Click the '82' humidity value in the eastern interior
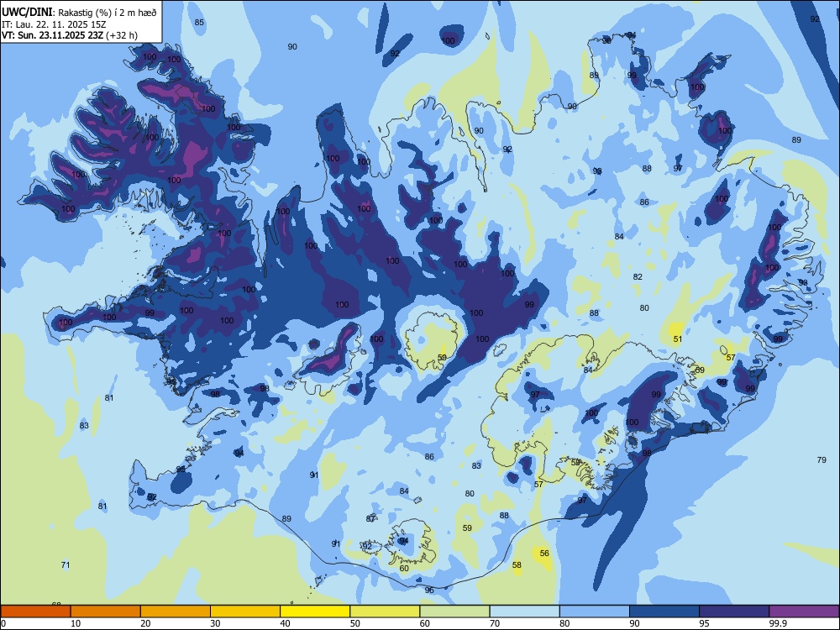840x630 pixels. click(638, 277)
